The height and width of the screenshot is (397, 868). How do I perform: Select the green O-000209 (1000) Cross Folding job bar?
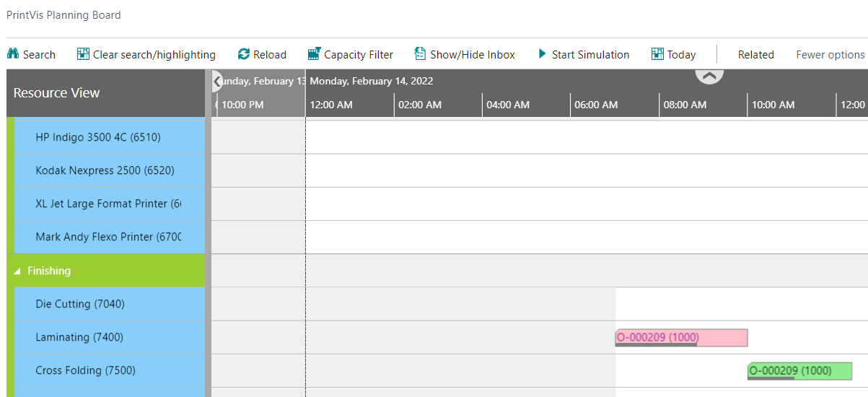click(799, 371)
